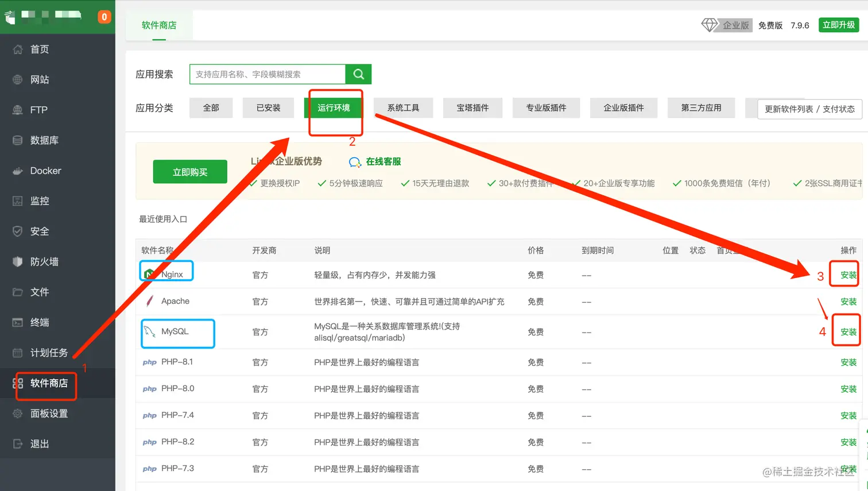Viewport: 868px width, 491px height.
Task: Open 首页 home icon in sidebar
Action: pyautogui.click(x=18, y=49)
